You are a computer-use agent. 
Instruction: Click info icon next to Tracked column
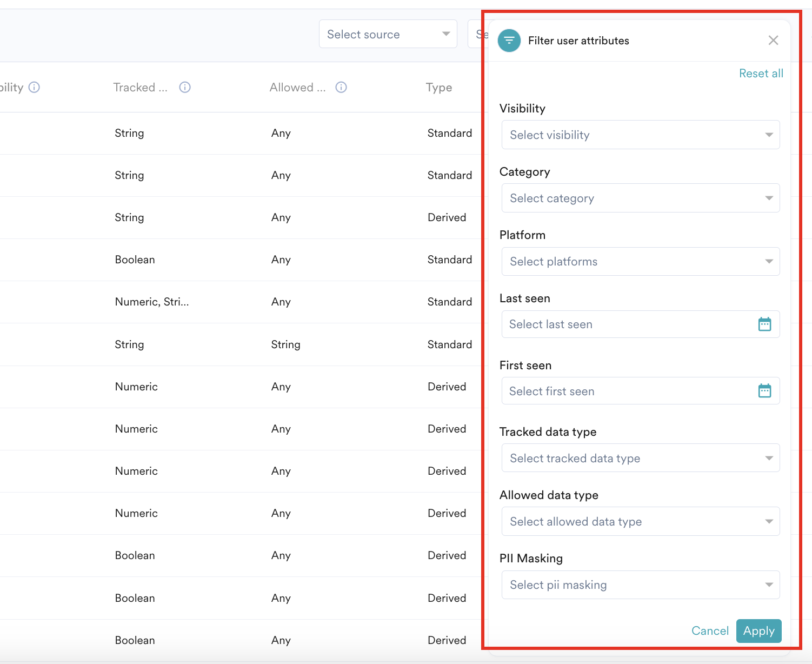(x=185, y=88)
